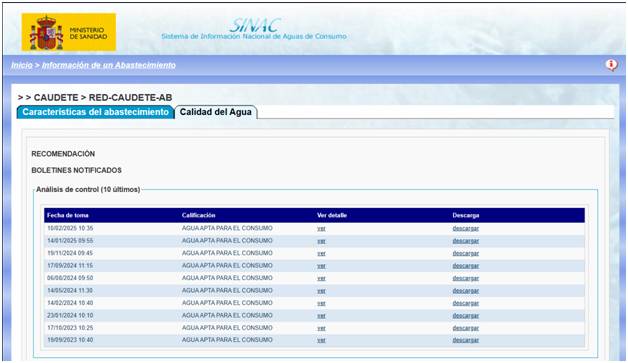The image size is (628, 363).
Task: Click 'ver' on the 19/09/2023 10:40 row
Action: [x=321, y=340]
